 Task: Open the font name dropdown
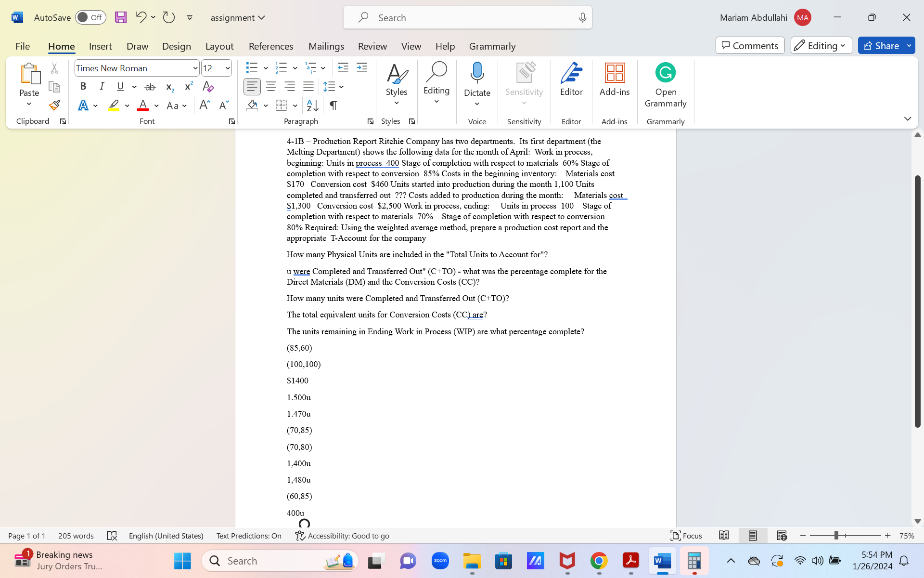(195, 68)
